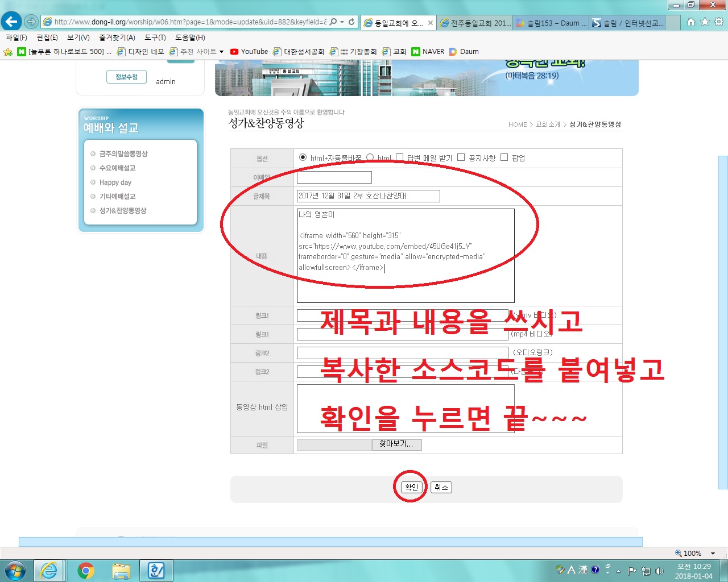The width and height of the screenshot is (728, 582).
Task: Launch Google Chrome from the taskbar
Action: (x=86, y=571)
